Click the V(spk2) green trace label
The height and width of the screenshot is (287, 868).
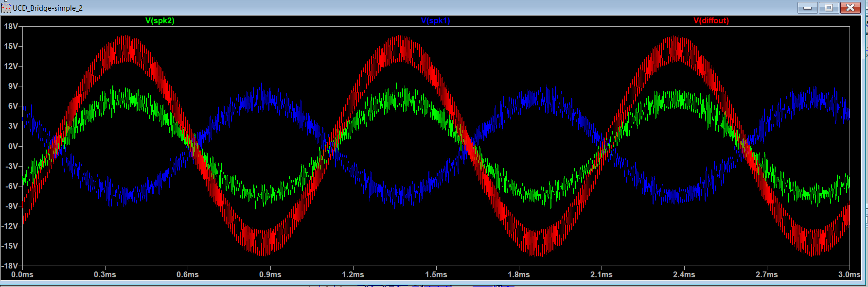pyautogui.click(x=159, y=20)
